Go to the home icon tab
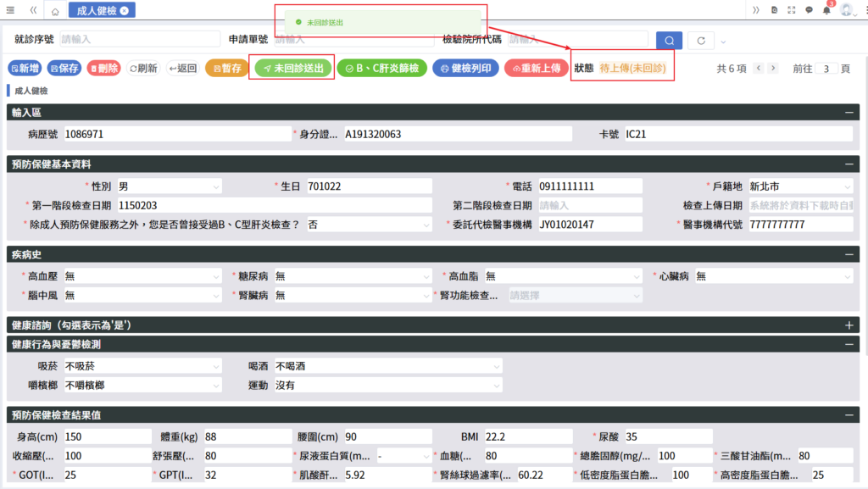The image size is (868, 489). tap(55, 11)
